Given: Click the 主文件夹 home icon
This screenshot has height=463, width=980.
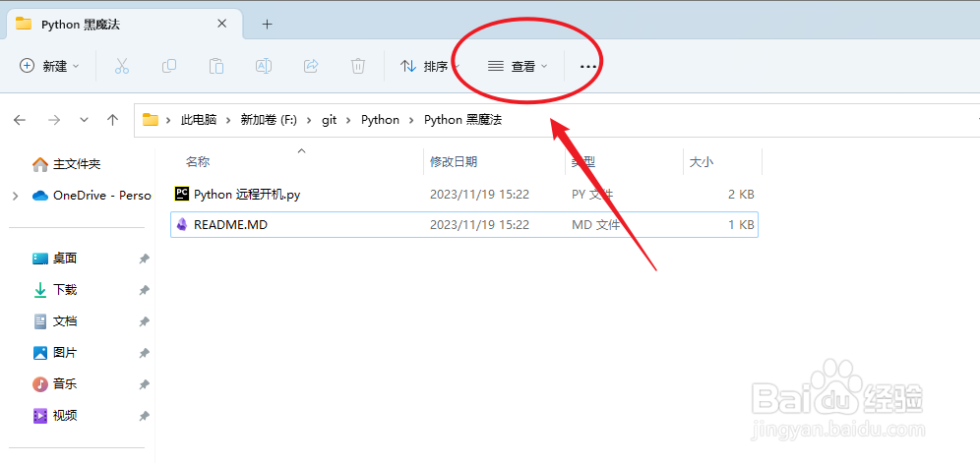Looking at the screenshot, I should [x=40, y=164].
